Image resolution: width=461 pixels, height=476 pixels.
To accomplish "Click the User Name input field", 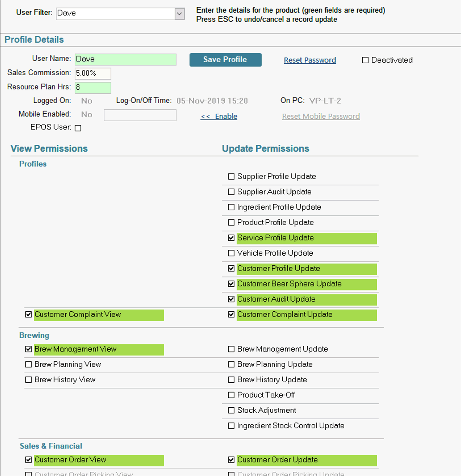I will [125, 59].
